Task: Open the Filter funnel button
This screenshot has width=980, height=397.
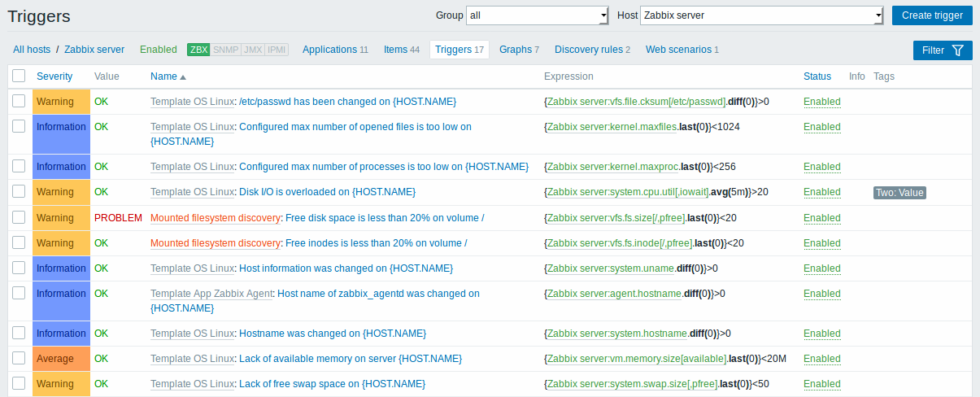Action: 943,50
